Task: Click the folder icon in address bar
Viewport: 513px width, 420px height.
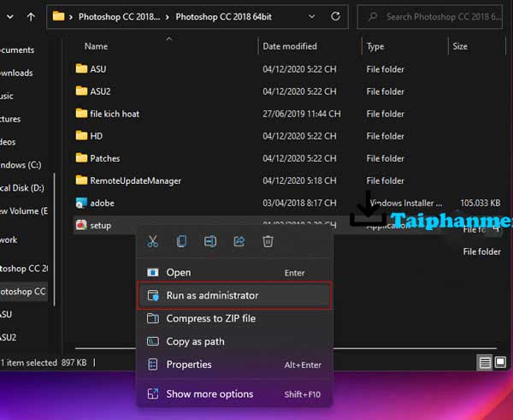Action: [58, 16]
